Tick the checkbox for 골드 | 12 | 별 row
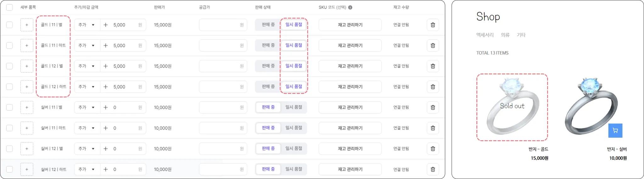This screenshot has height=179, width=644. coord(9,66)
